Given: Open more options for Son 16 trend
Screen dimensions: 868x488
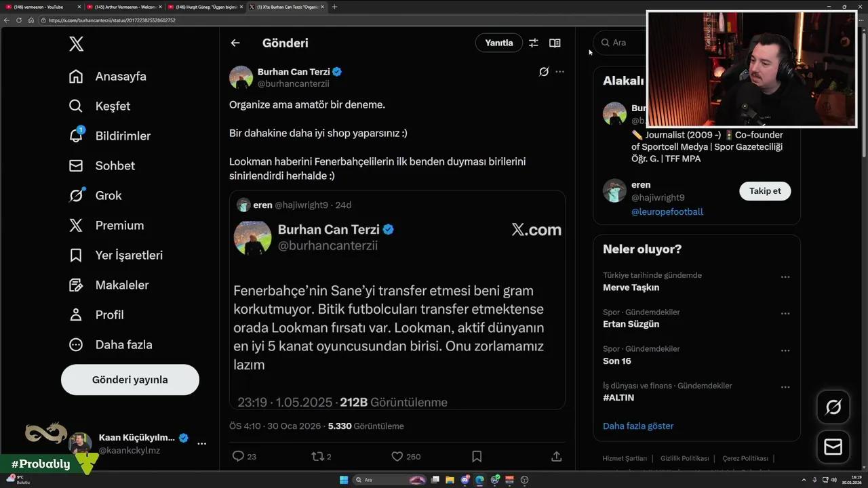Looking at the screenshot, I should tap(785, 350).
